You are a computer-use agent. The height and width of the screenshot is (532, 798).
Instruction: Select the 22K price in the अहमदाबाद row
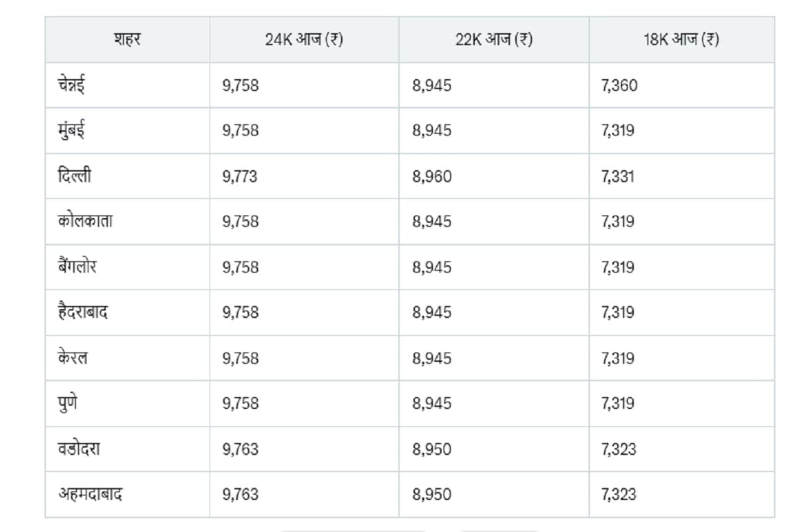click(432, 495)
